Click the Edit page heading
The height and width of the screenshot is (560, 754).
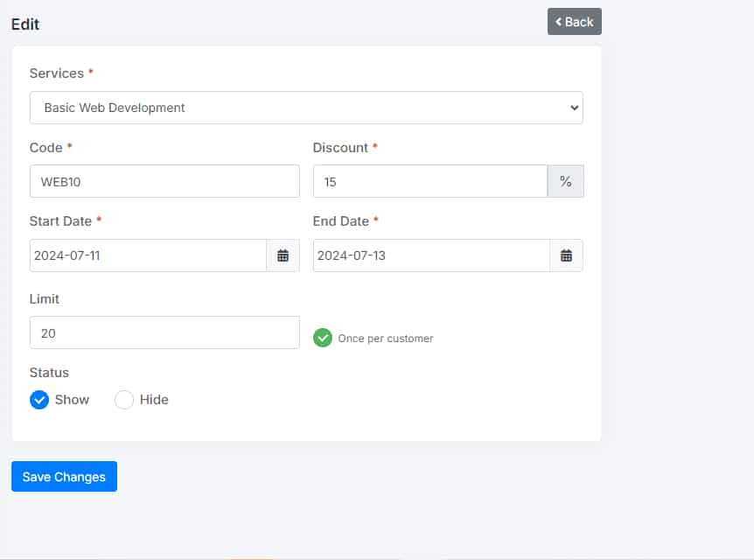pyautogui.click(x=25, y=24)
